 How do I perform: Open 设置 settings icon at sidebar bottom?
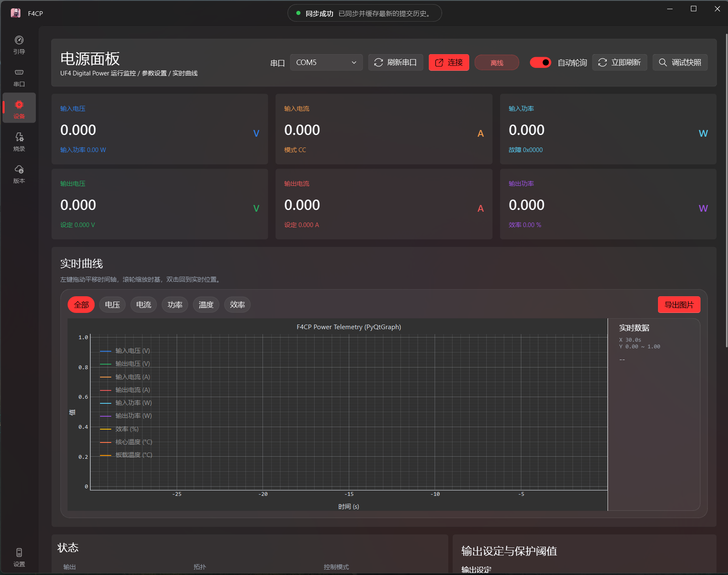tap(19, 557)
